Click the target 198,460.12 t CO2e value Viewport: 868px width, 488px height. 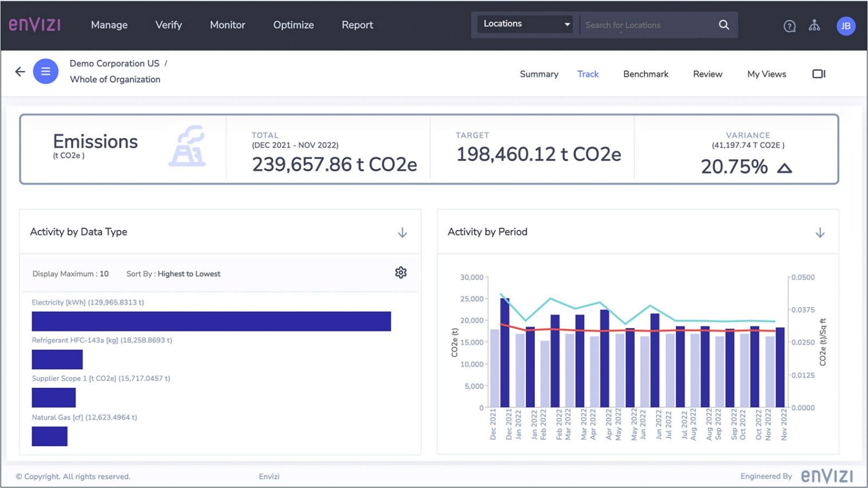point(539,154)
